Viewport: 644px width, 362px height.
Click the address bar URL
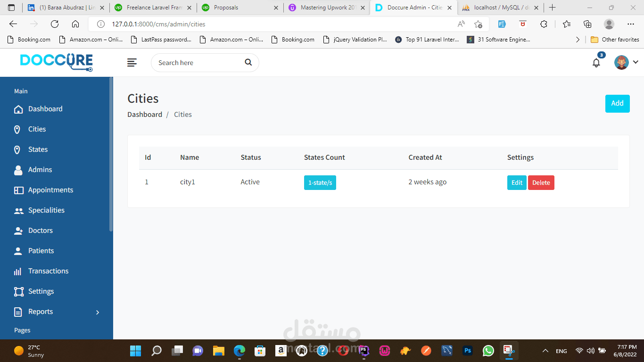click(158, 24)
